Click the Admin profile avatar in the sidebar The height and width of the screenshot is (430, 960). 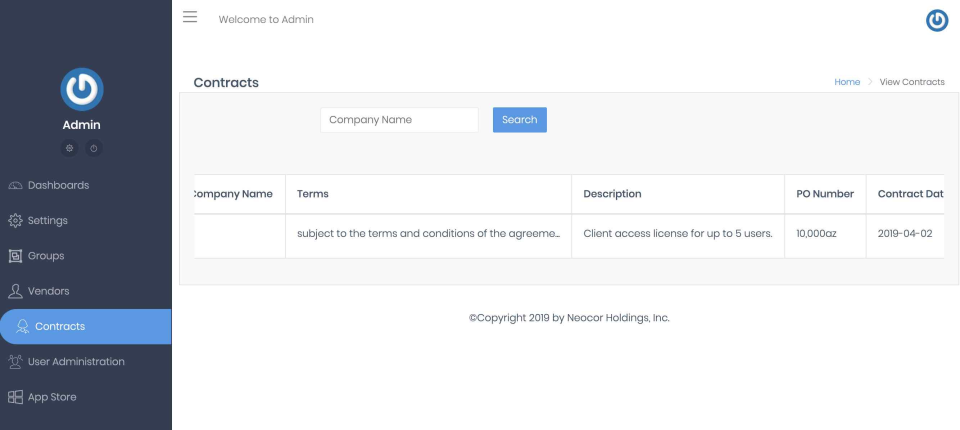click(x=81, y=89)
